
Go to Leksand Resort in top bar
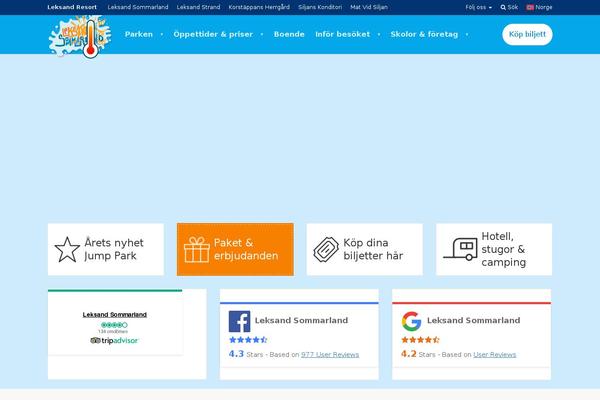[72, 7]
